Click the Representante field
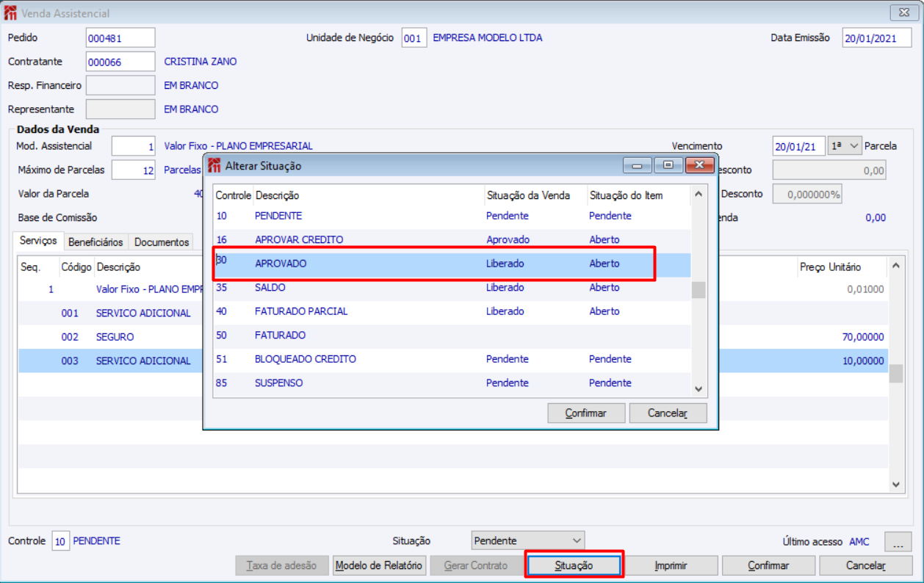The width and height of the screenshot is (924, 583). [x=120, y=109]
